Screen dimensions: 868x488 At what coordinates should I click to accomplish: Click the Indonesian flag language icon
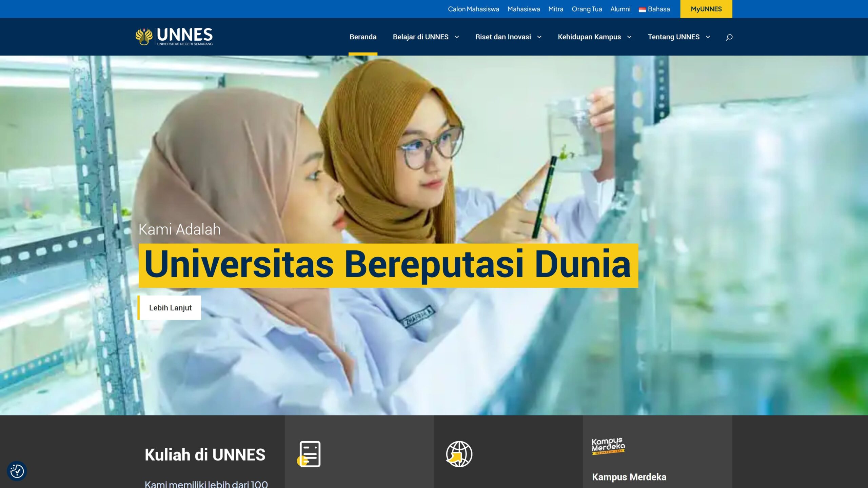[642, 9]
